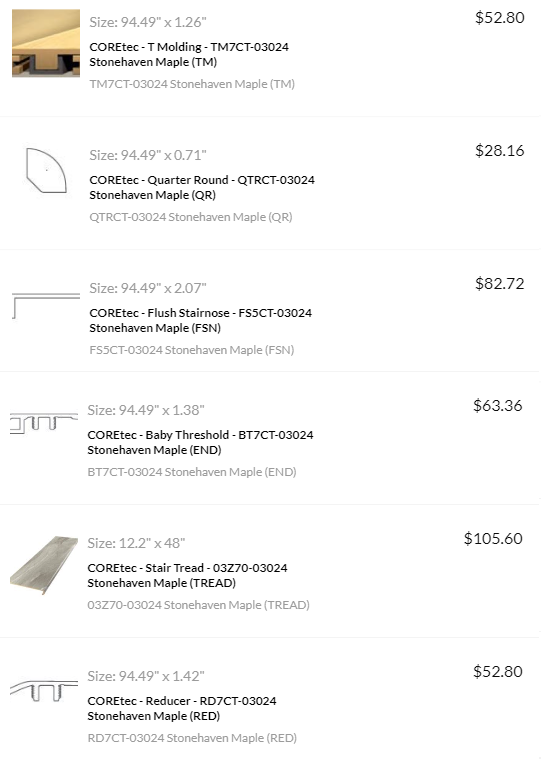Click the Flush Stairnose profile icon
The height and width of the screenshot is (769, 541).
click(x=46, y=306)
